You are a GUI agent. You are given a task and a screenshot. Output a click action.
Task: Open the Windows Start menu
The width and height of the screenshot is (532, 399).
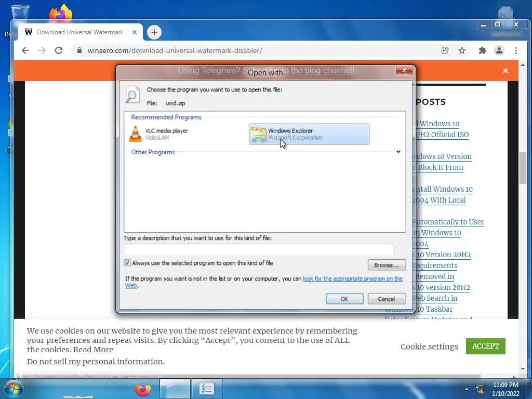(14, 389)
